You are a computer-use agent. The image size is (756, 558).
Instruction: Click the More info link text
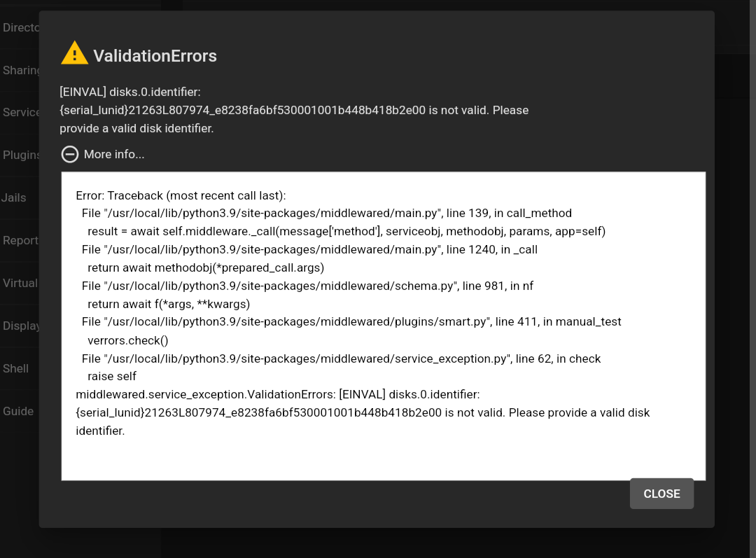pyautogui.click(x=113, y=154)
